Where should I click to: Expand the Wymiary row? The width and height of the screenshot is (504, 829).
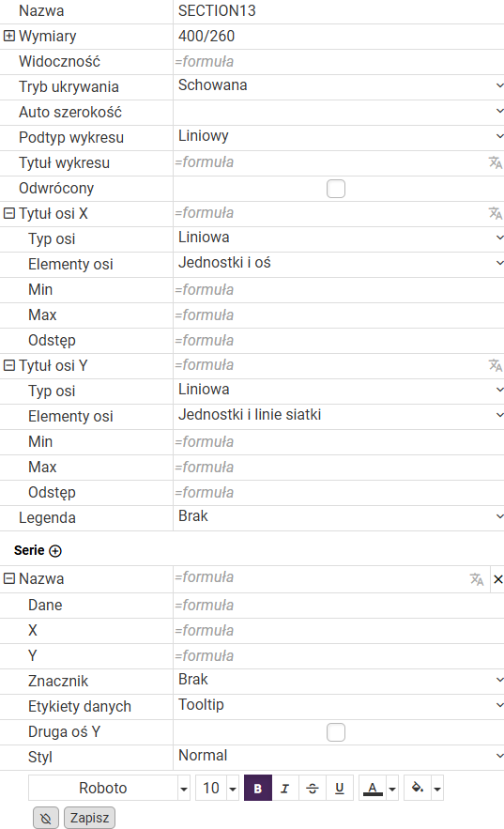click(x=9, y=36)
